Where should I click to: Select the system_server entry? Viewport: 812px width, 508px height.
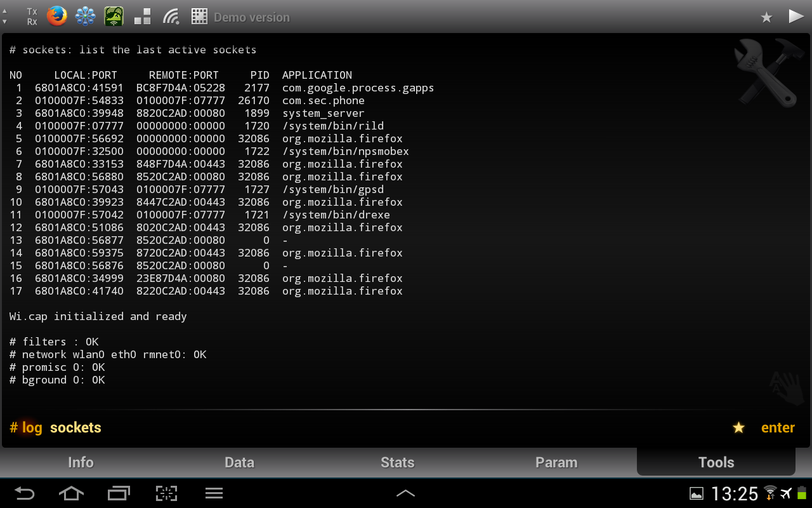tap(324, 113)
